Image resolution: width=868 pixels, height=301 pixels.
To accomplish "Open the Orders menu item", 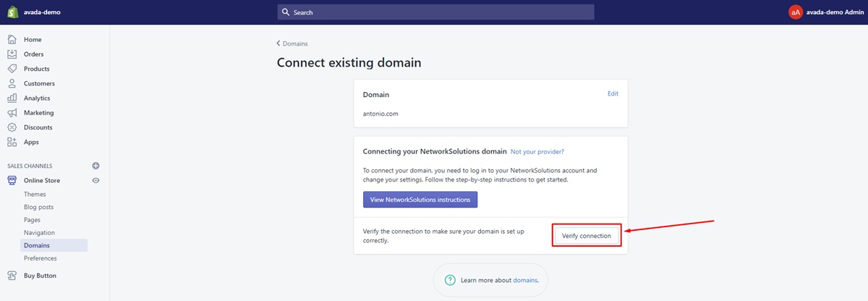I will coord(33,54).
